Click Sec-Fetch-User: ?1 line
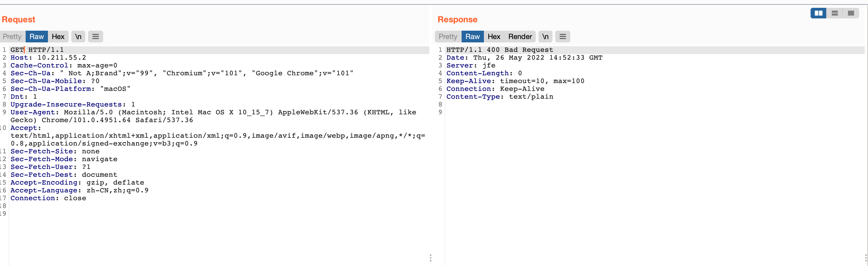Screen dimensions: 868x266 (x=50, y=167)
